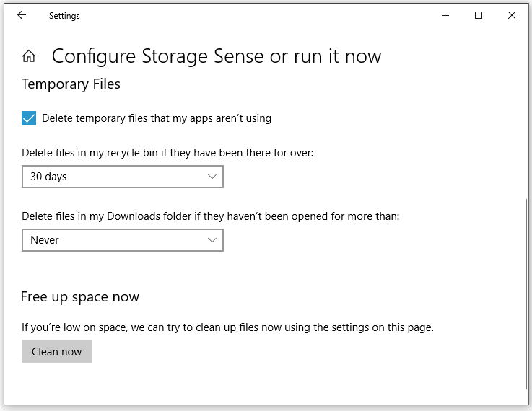The width and height of the screenshot is (532, 411).
Task: Click the Clean now button
Action: [57, 351]
